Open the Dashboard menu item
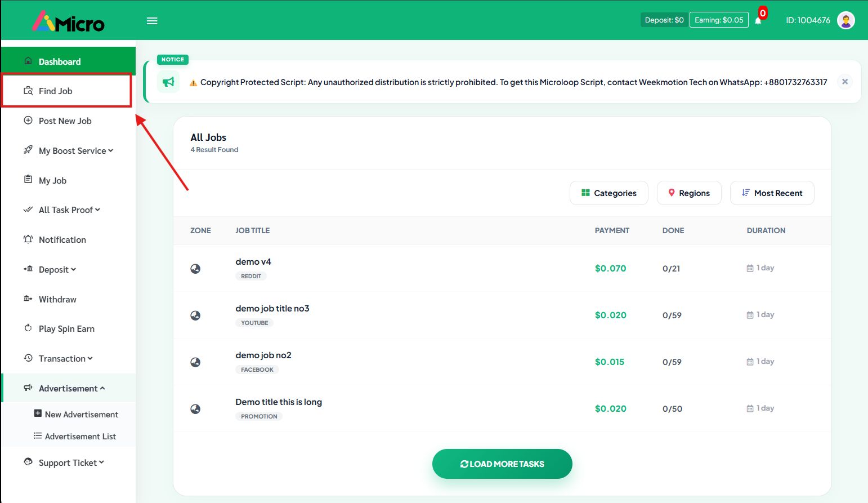Screen dimensions: 868x503 68,61
